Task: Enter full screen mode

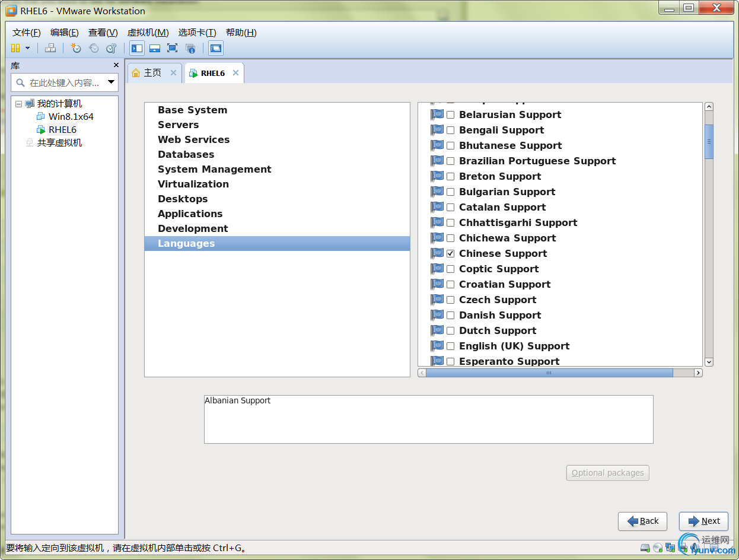Action: pos(172,48)
